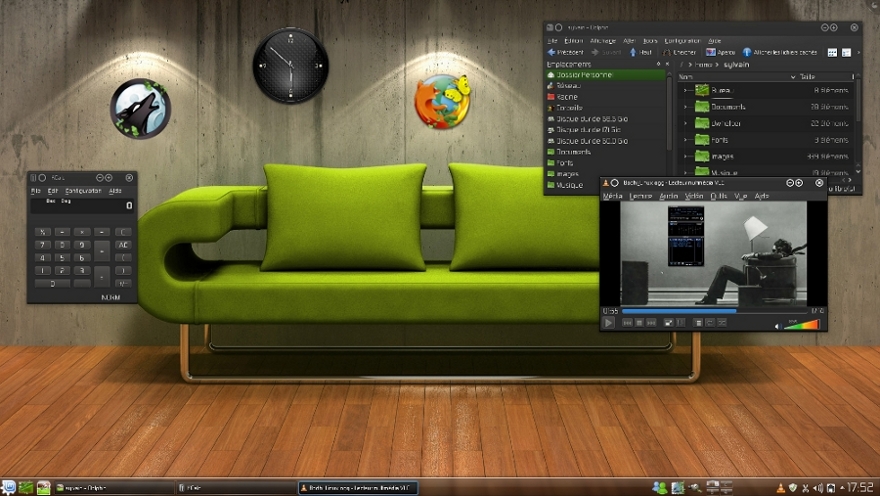Toggle the VLC playlist button
Viewport: 880px width, 496px height.
pos(698,323)
